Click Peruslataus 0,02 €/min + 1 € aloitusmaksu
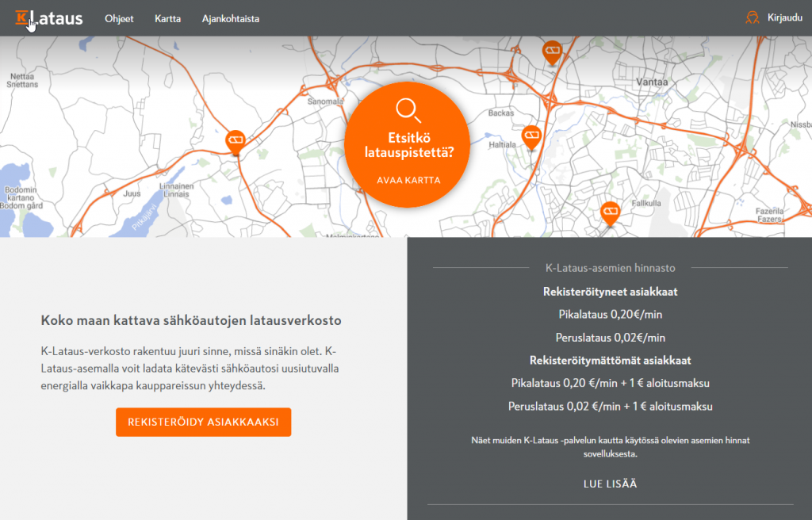The height and width of the screenshot is (520, 812). tap(610, 407)
